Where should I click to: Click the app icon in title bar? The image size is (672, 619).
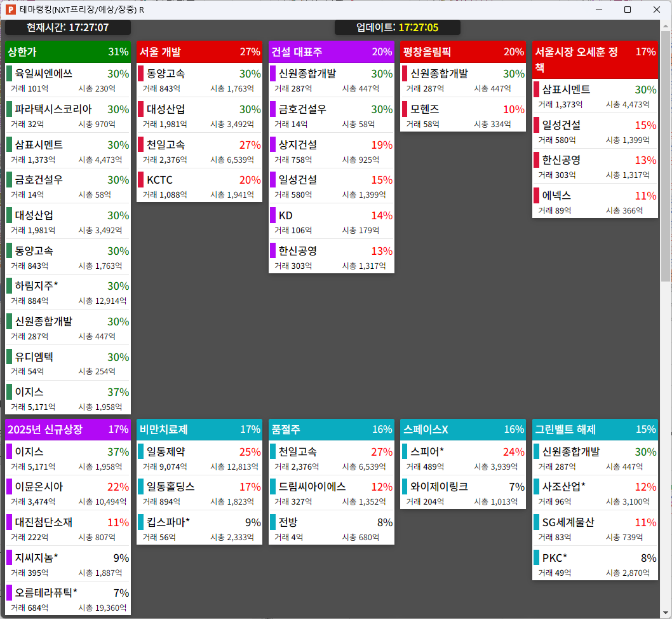point(10,10)
